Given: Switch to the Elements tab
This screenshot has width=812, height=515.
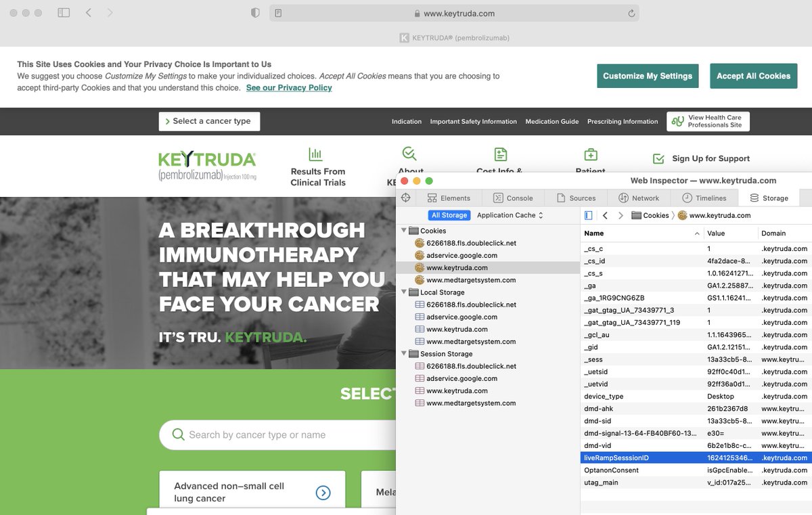Looking at the screenshot, I should [449, 198].
